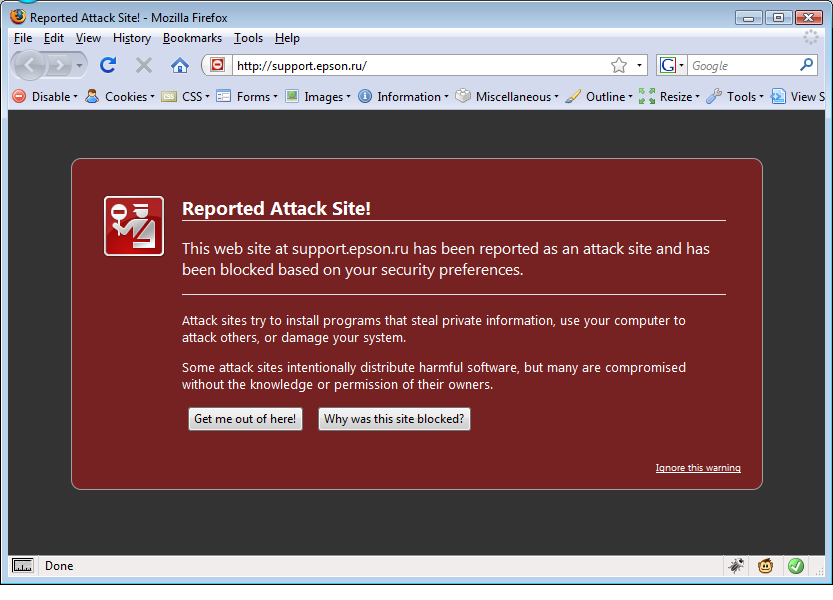833x600 pixels.
Task: Click the Reported Attack Site! heading
Action: pyautogui.click(x=276, y=208)
